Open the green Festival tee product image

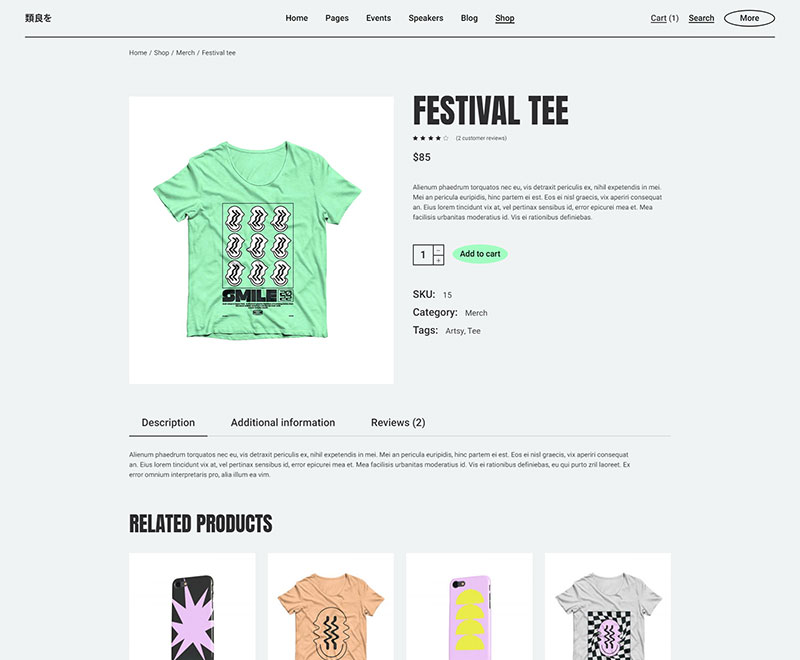click(261, 240)
